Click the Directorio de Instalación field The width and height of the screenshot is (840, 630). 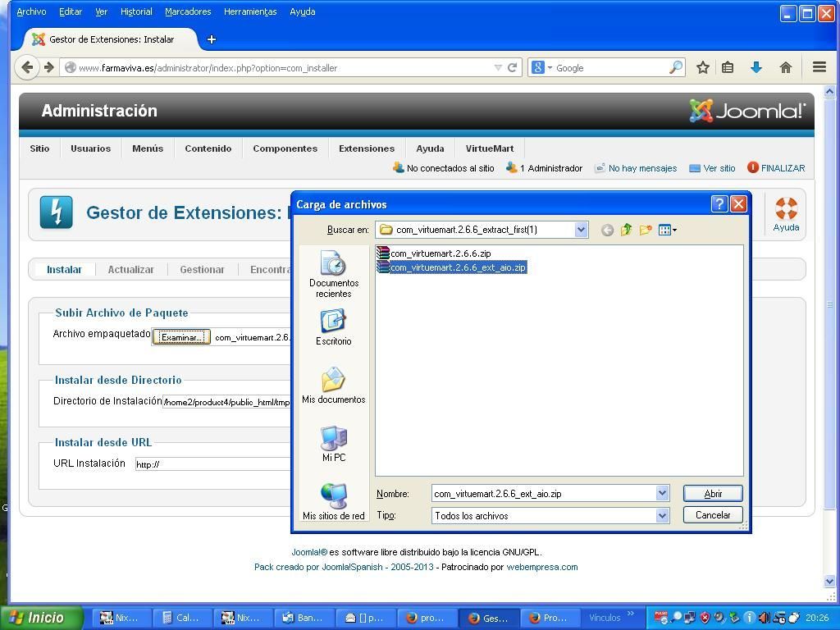[x=226, y=402]
